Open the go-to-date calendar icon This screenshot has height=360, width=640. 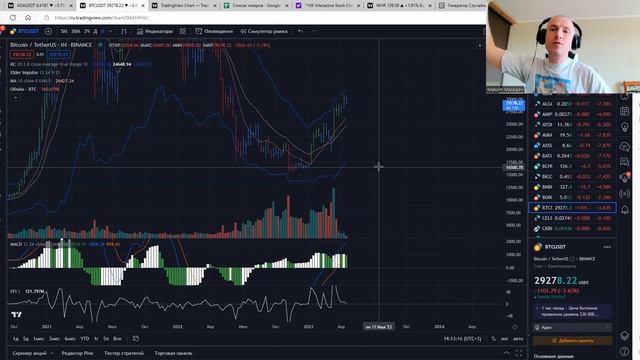136,339
